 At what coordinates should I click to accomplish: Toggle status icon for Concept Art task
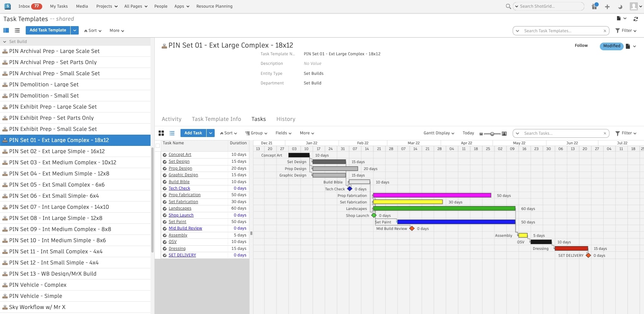coord(165,155)
